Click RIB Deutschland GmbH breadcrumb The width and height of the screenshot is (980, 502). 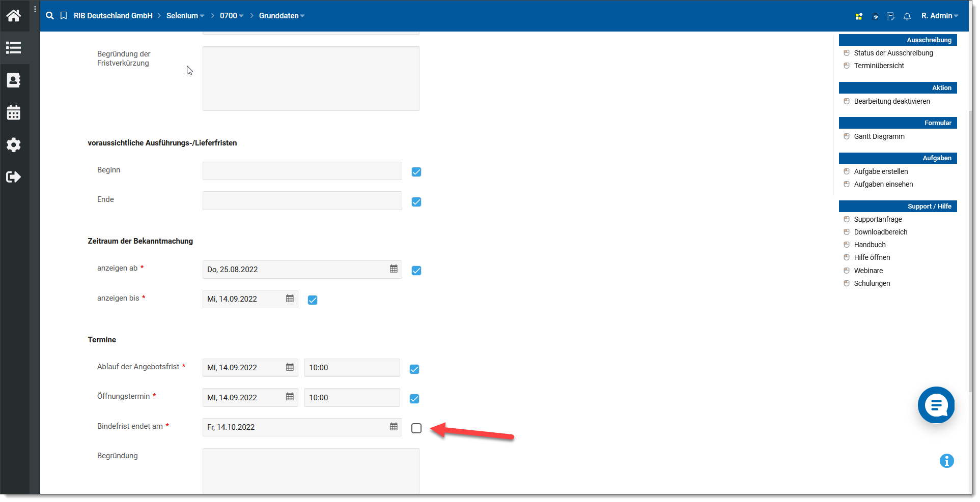(113, 16)
